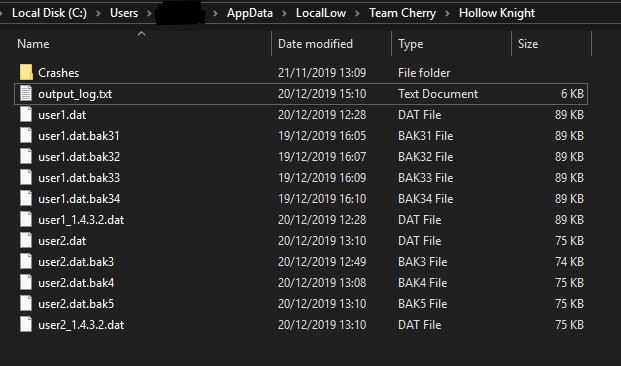Click the sort arrow above Name column
Viewport: 621px width, 366px height.
[141, 34]
